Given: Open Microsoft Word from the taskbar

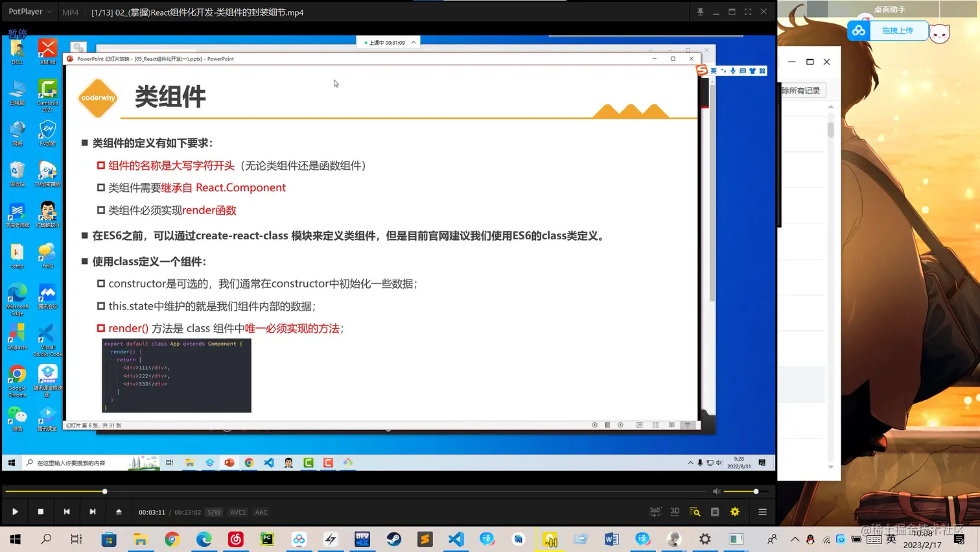Looking at the screenshot, I should click(611, 539).
